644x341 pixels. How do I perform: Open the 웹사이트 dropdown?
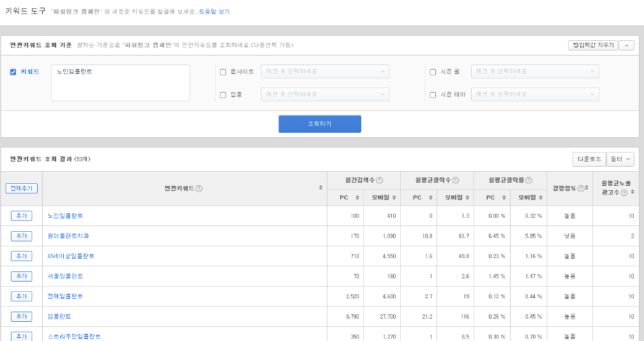click(x=326, y=72)
